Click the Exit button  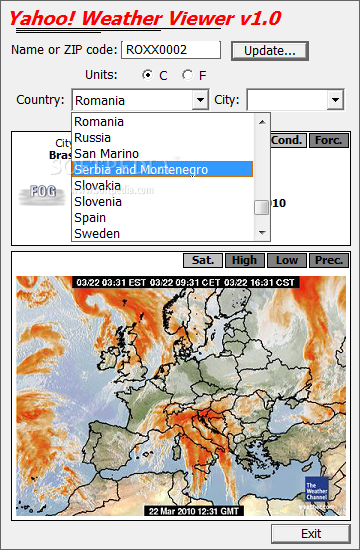point(311,534)
